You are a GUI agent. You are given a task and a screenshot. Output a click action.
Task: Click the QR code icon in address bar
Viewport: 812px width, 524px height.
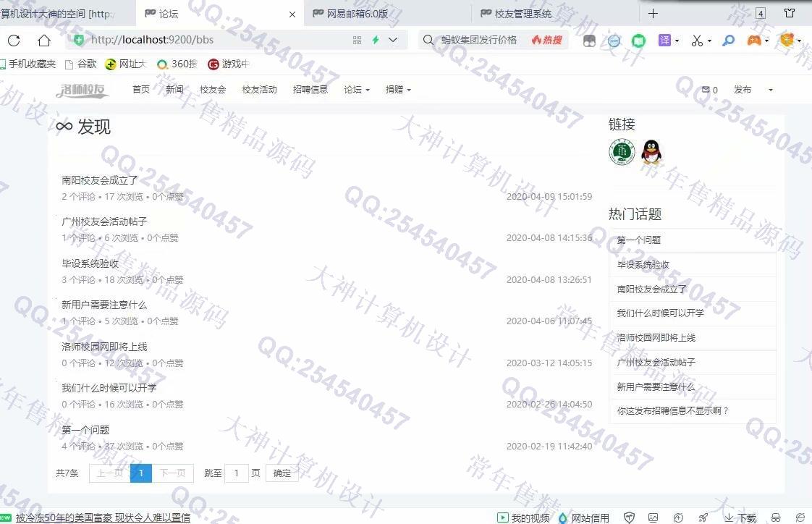(x=357, y=41)
